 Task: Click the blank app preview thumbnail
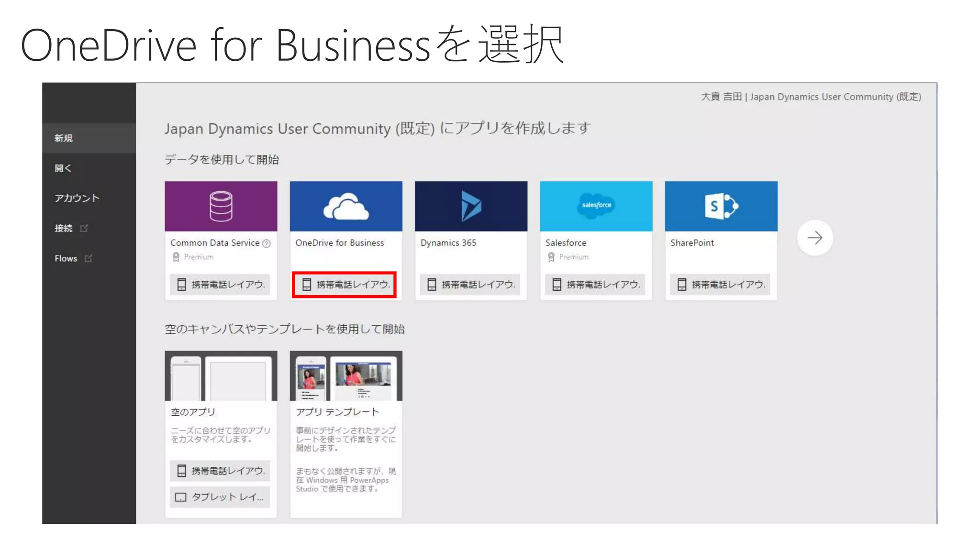tap(221, 376)
